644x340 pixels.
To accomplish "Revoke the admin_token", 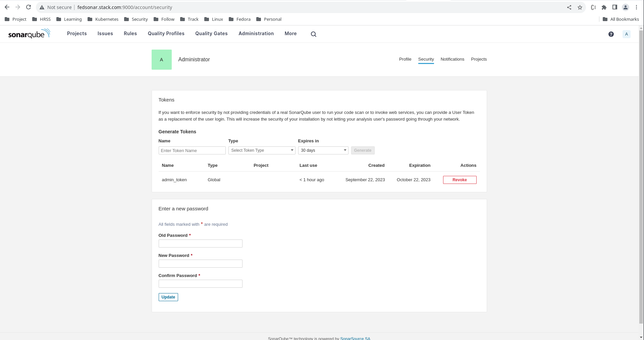I will 460,180.
